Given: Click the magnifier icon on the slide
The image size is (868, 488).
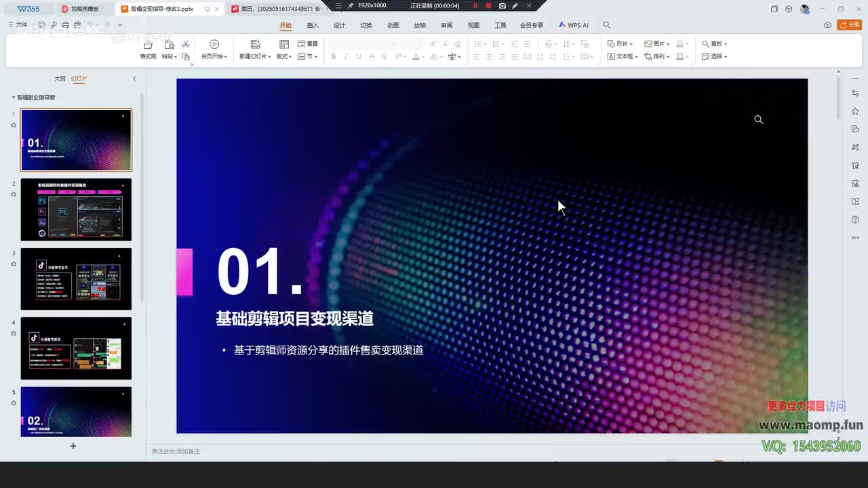Looking at the screenshot, I should coord(759,119).
